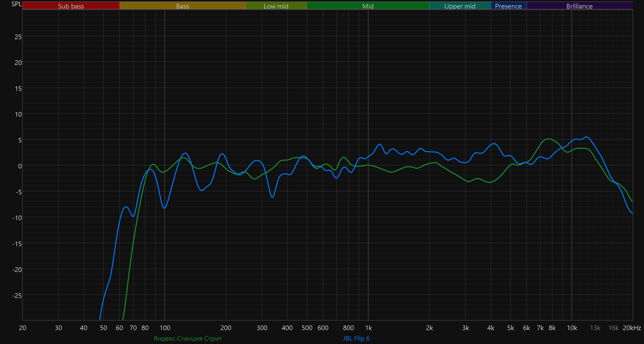Click the 500 Hz axis label

[x=307, y=328]
